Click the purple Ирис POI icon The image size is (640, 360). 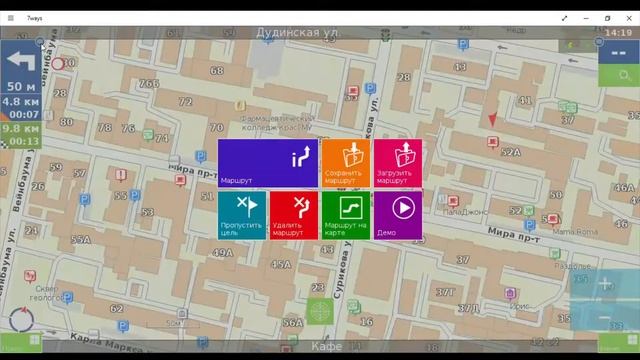point(510,293)
